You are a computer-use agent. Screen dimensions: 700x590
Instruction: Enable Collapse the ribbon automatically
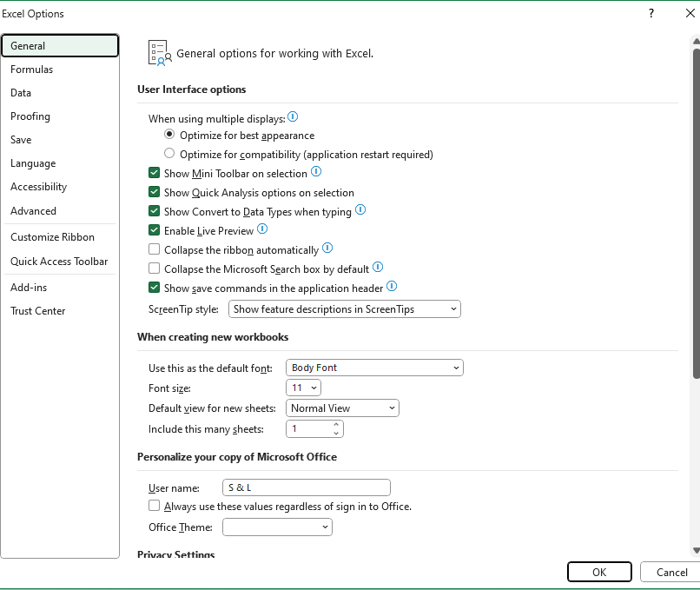[x=154, y=249]
